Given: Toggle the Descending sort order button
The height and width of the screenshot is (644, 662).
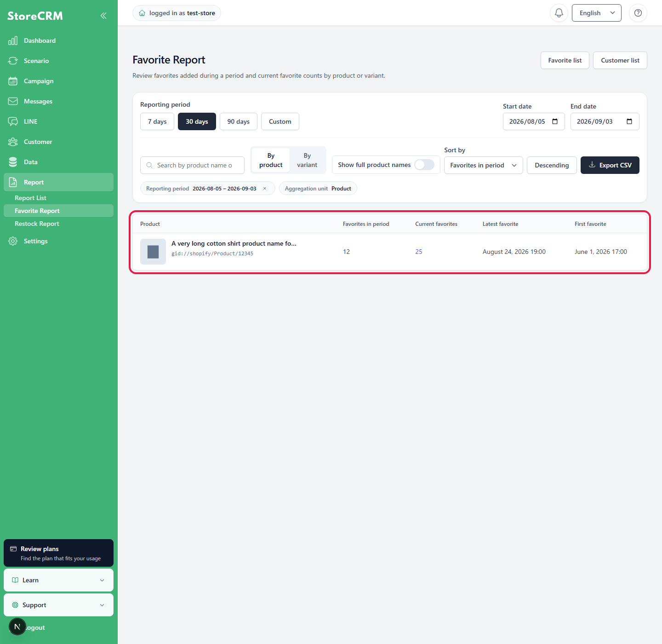Looking at the screenshot, I should (552, 165).
